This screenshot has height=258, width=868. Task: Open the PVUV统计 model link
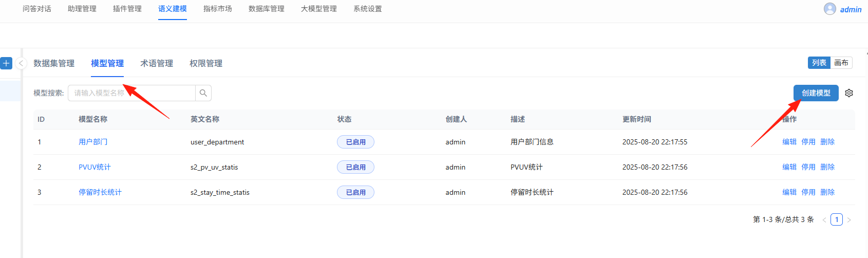pos(95,167)
